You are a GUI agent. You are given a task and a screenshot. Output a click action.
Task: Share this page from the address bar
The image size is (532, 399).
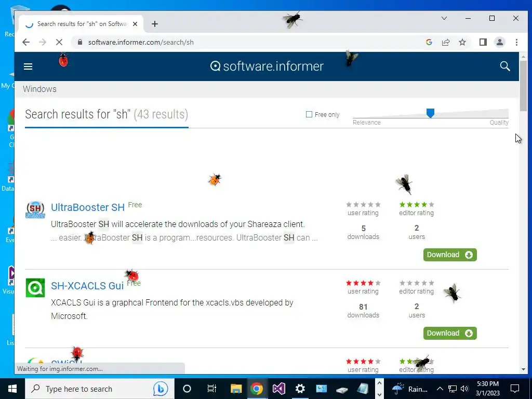coord(445,42)
